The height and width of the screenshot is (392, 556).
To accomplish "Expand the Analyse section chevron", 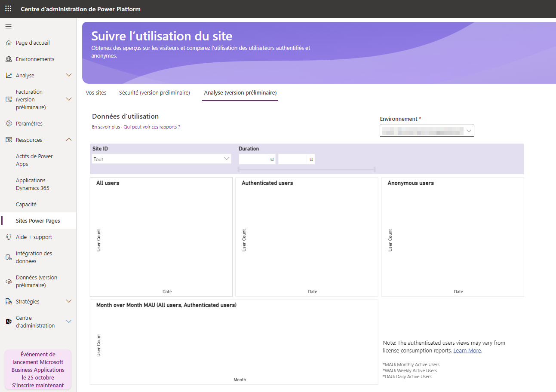I will [69, 75].
